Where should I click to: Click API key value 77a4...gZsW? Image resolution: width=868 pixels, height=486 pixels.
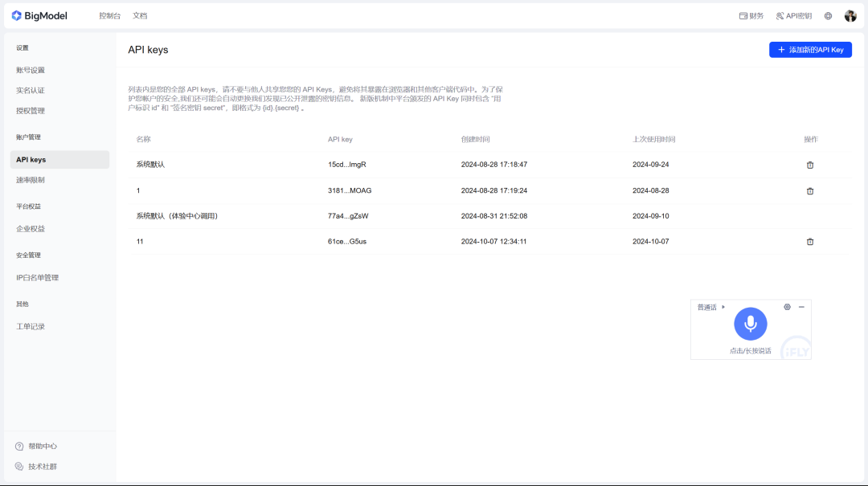(348, 216)
